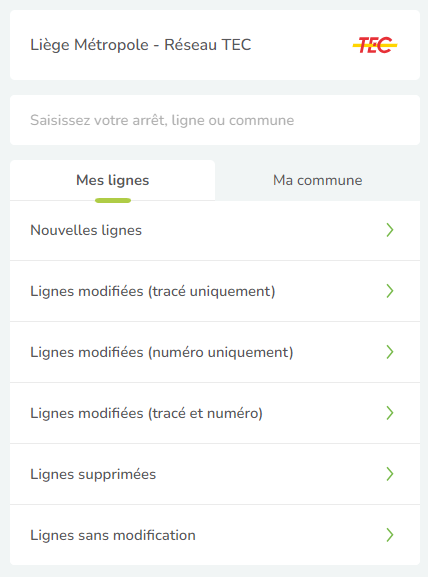
Task: Switch to the Ma commune tab
Action: coord(318,180)
